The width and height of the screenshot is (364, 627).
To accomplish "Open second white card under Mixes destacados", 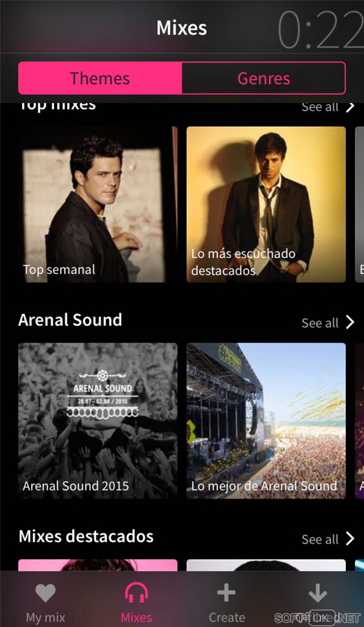I will click(x=266, y=565).
